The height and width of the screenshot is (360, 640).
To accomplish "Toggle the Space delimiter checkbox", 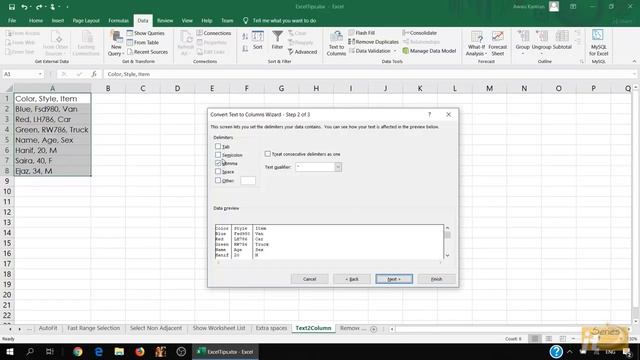I will click(218, 171).
